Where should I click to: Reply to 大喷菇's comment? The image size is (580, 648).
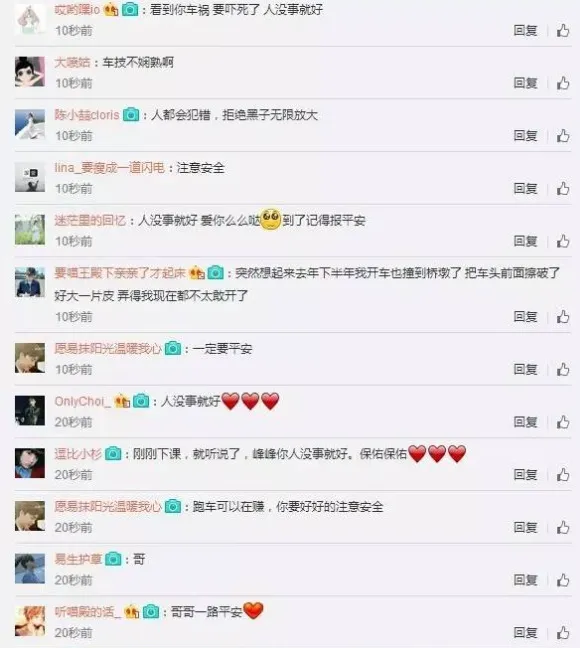pos(525,83)
